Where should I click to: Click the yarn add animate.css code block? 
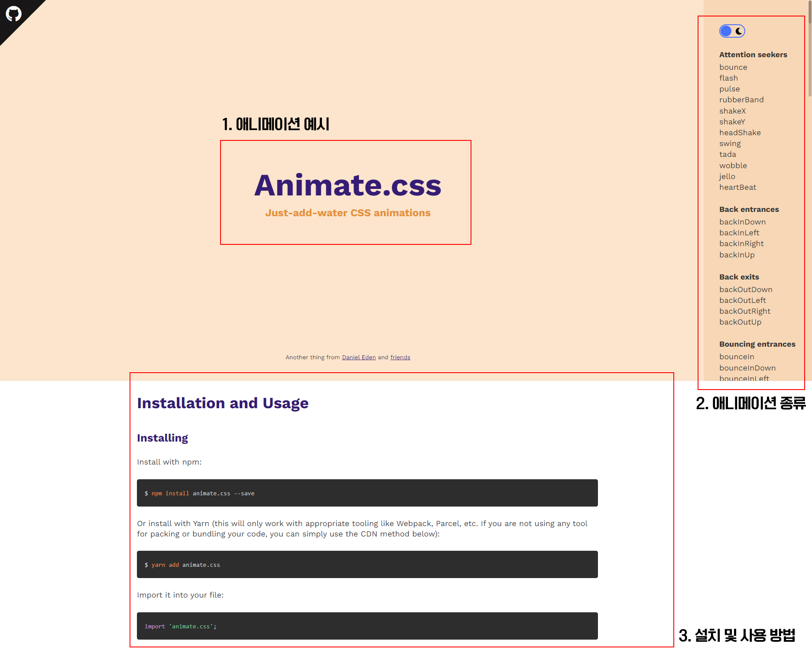click(367, 565)
